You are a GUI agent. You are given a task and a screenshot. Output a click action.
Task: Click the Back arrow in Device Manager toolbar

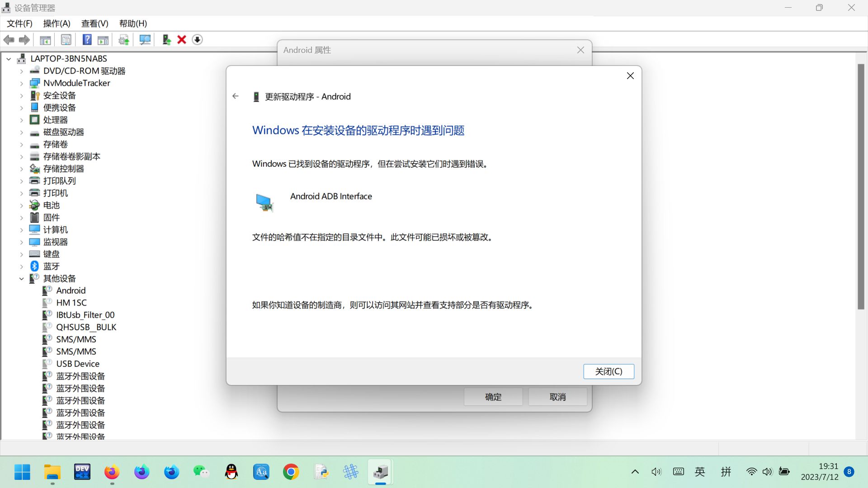[9, 40]
